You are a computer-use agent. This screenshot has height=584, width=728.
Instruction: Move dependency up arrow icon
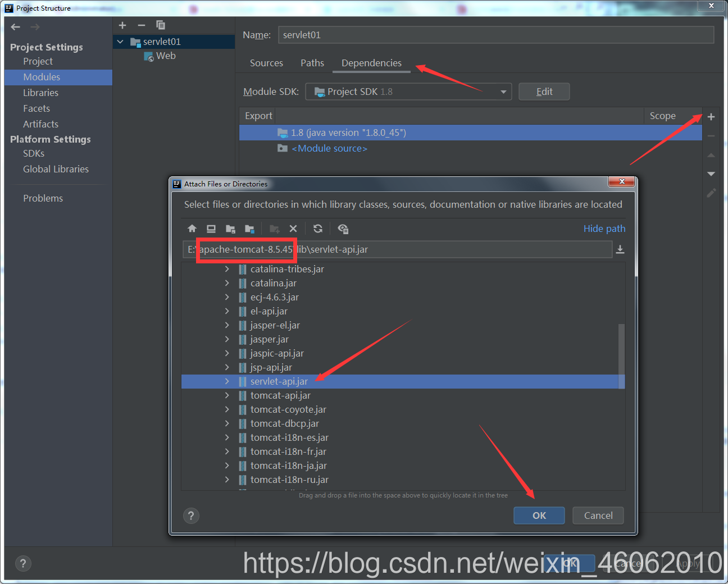click(x=711, y=155)
